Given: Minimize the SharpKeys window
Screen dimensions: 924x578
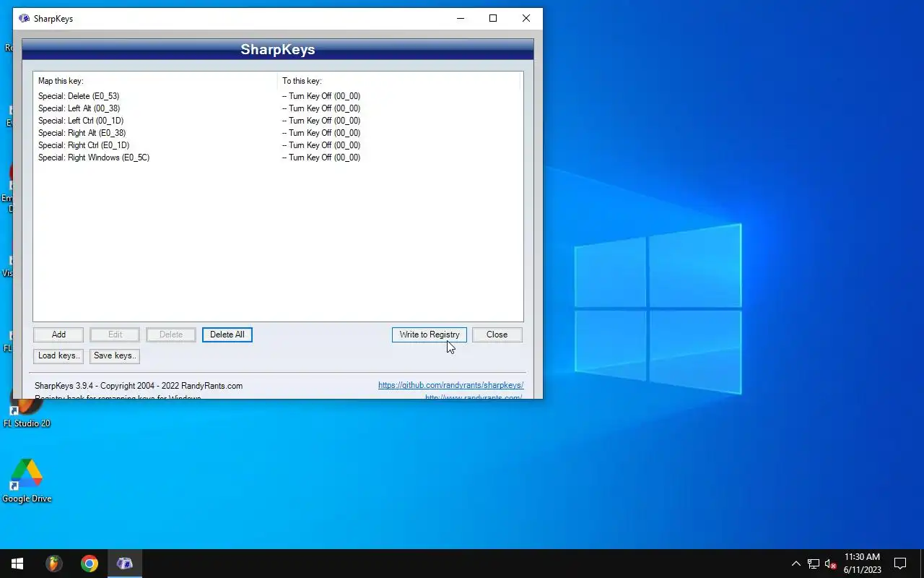Looking at the screenshot, I should click(460, 19).
